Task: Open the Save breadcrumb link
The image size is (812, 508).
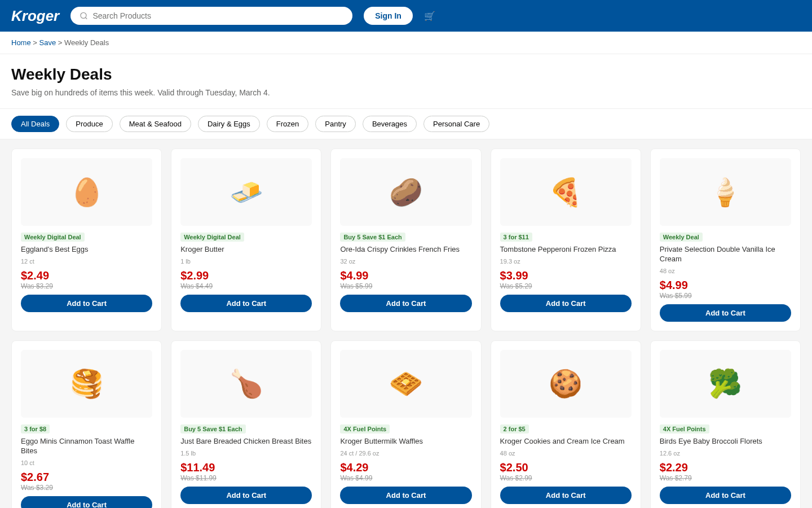Action: [x=47, y=42]
